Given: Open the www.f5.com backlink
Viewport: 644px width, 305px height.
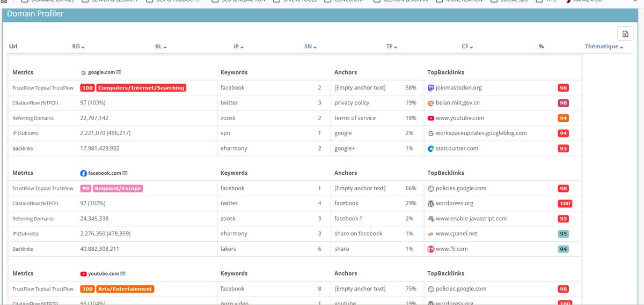Looking at the screenshot, I should pyautogui.click(x=452, y=249).
